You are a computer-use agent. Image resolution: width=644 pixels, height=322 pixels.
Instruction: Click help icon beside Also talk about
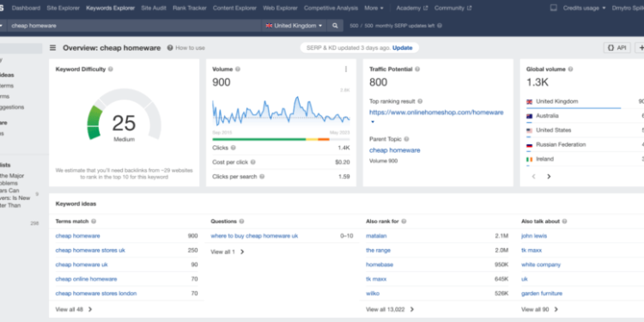pos(564,222)
